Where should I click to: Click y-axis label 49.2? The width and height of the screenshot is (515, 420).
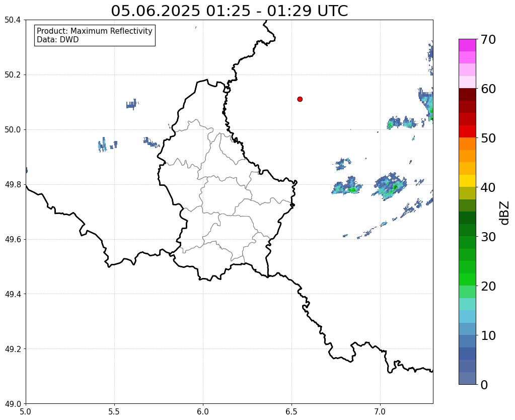(x=13, y=349)
